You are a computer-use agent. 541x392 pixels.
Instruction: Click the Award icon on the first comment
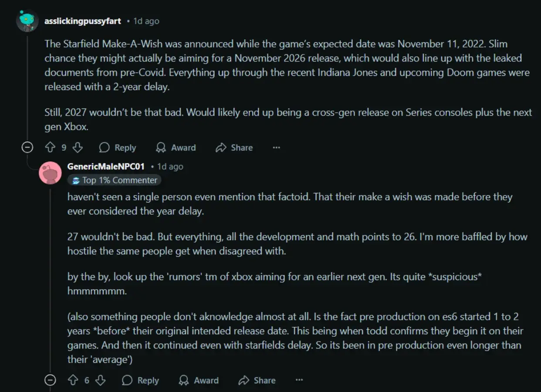(161, 148)
